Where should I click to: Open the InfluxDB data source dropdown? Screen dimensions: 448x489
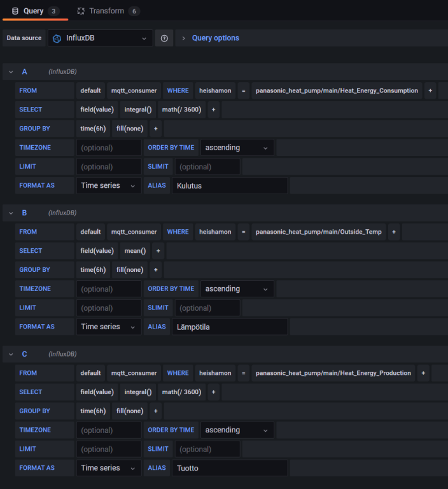pos(100,38)
